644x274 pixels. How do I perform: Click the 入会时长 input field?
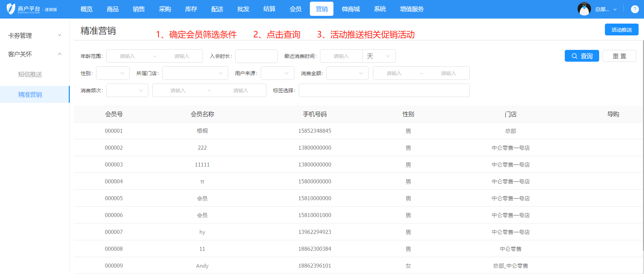pyautogui.click(x=256, y=56)
